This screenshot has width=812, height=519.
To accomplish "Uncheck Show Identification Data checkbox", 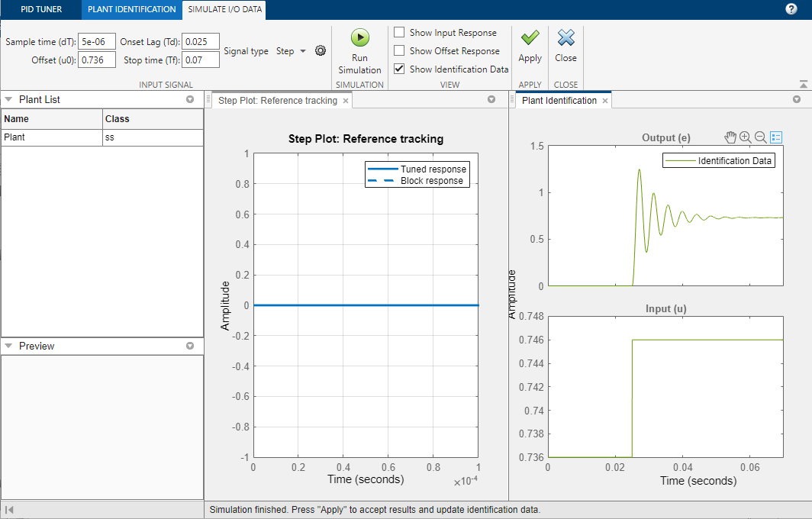I will click(399, 69).
